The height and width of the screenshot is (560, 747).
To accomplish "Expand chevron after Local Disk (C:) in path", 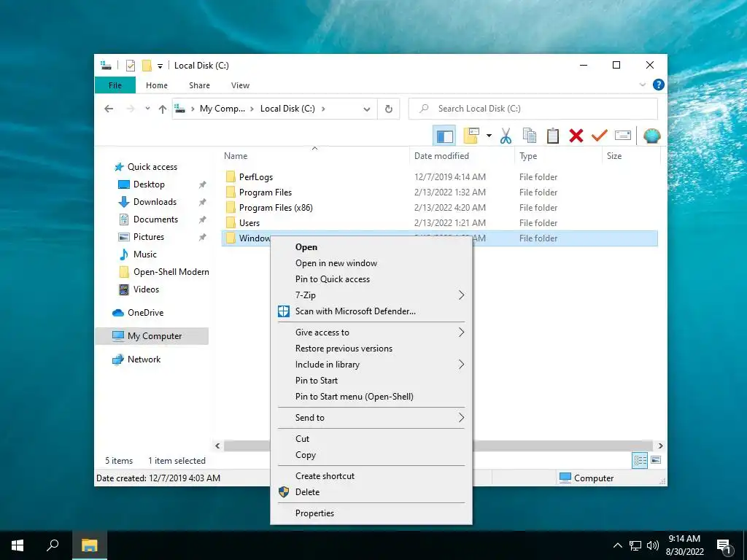I will click(323, 109).
